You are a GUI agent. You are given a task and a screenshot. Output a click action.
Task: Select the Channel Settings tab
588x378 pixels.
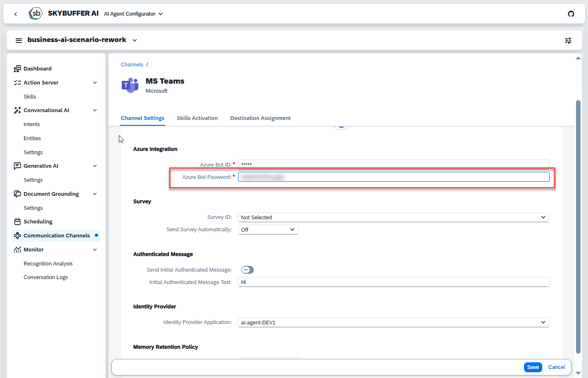tap(142, 118)
